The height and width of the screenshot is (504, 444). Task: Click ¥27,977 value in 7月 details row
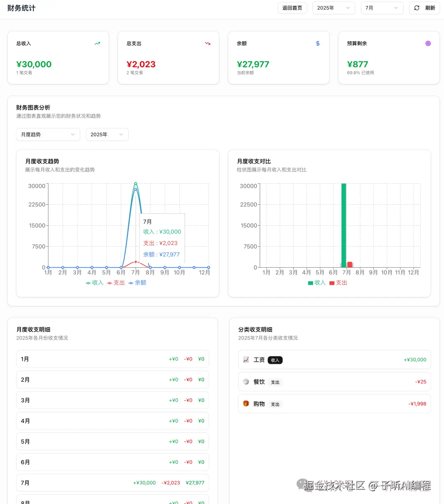pyautogui.click(x=195, y=483)
